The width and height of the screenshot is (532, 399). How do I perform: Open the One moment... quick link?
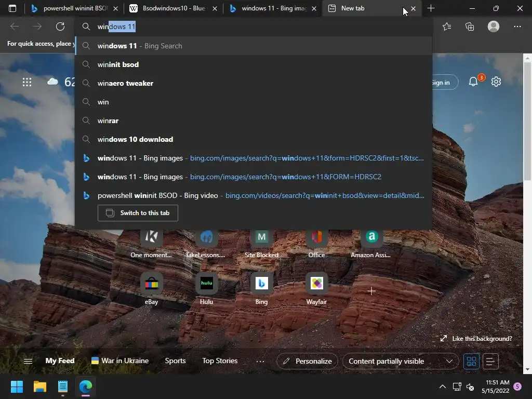point(151,244)
